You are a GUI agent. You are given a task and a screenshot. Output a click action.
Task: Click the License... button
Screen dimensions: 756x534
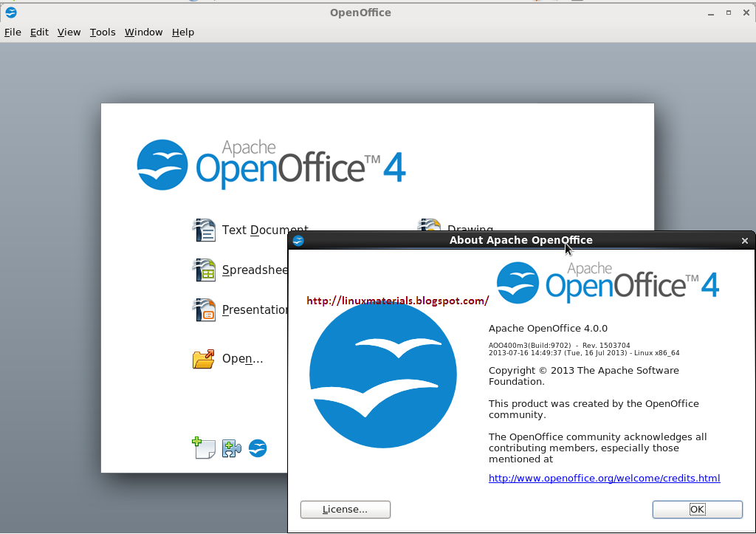(346, 510)
